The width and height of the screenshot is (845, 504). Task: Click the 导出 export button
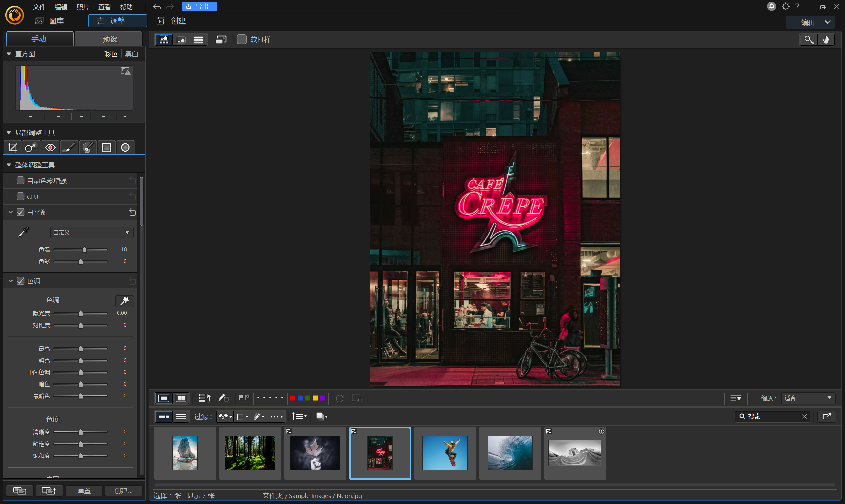[x=198, y=7]
